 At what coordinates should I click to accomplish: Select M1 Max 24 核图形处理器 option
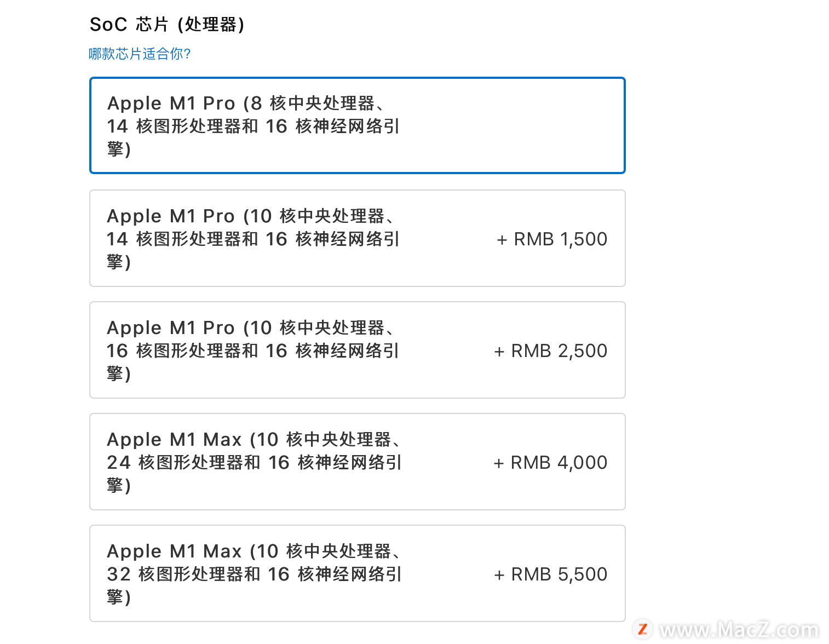tap(358, 462)
